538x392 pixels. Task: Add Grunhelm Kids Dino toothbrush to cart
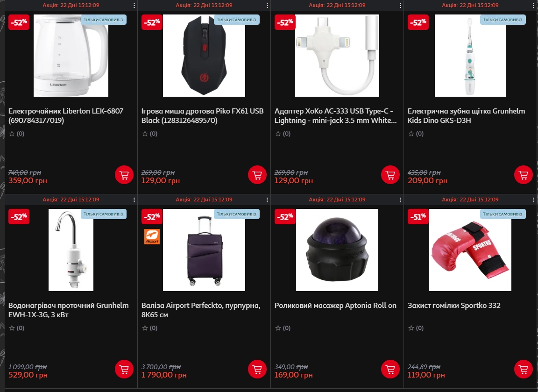tap(523, 175)
